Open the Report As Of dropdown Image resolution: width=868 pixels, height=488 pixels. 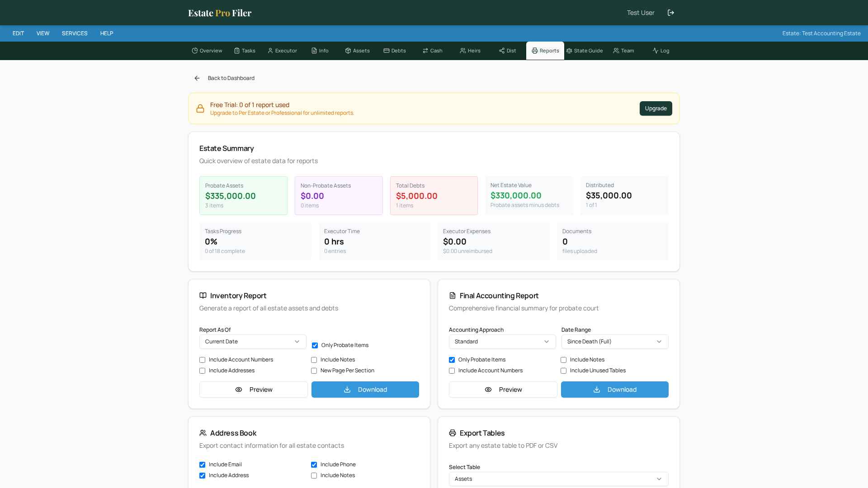click(x=253, y=342)
